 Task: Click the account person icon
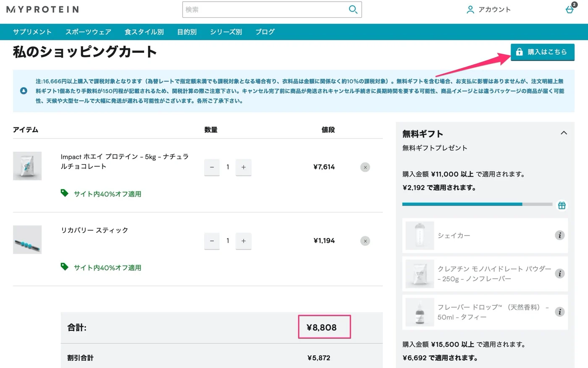(470, 9)
